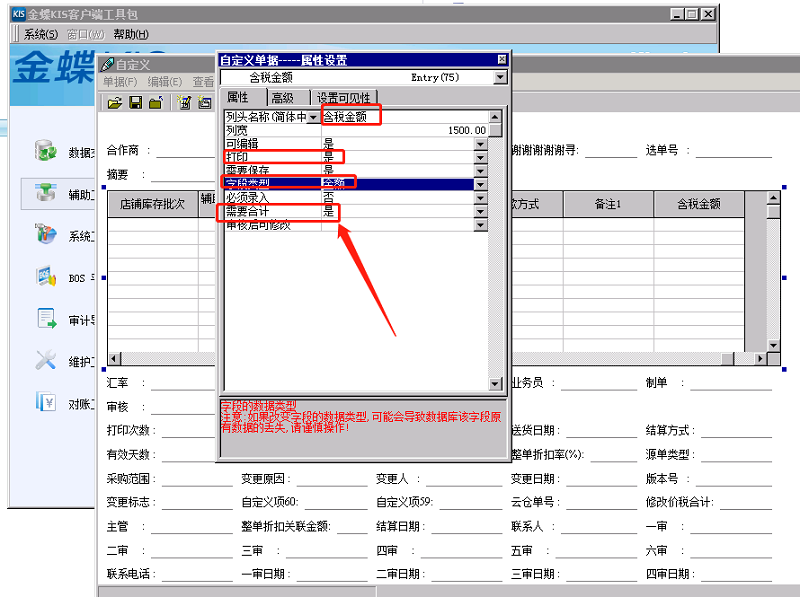Viewport: 800px width, 597px height.
Task: Open dropdown for 需要合计 property
Action: (x=480, y=212)
